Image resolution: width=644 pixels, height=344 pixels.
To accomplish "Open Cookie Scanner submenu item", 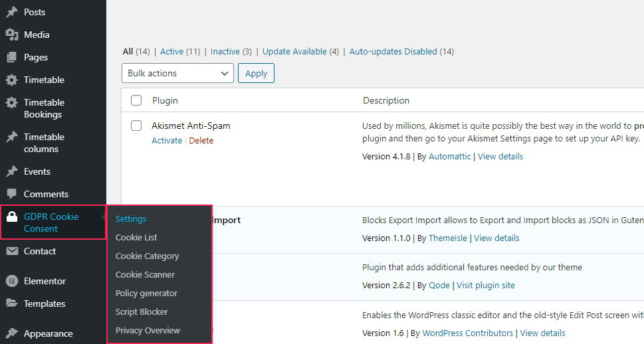I will [x=145, y=275].
